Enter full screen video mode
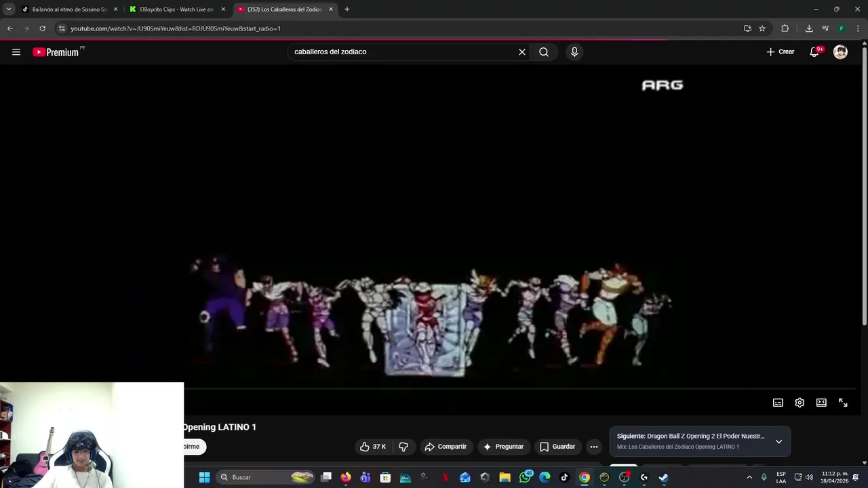This screenshot has height=488, width=868. coord(843,403)
